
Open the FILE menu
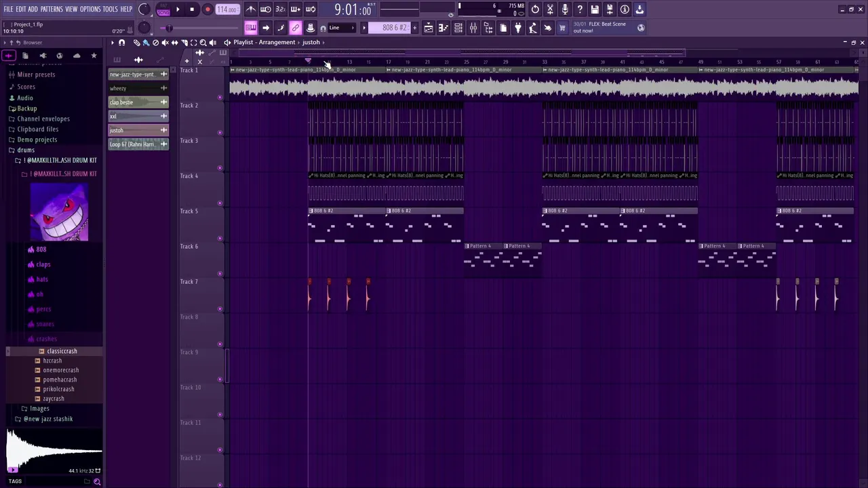point(9,9)
